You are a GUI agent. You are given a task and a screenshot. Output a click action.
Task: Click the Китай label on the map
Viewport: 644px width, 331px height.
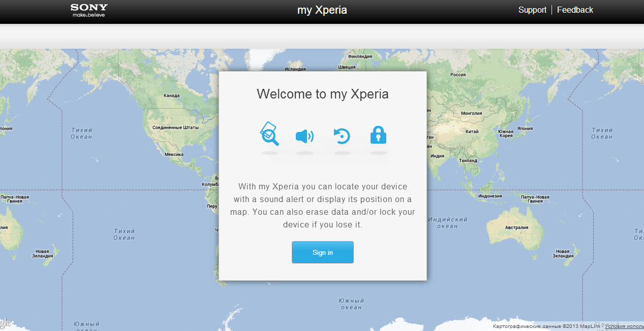click(472, 131)
